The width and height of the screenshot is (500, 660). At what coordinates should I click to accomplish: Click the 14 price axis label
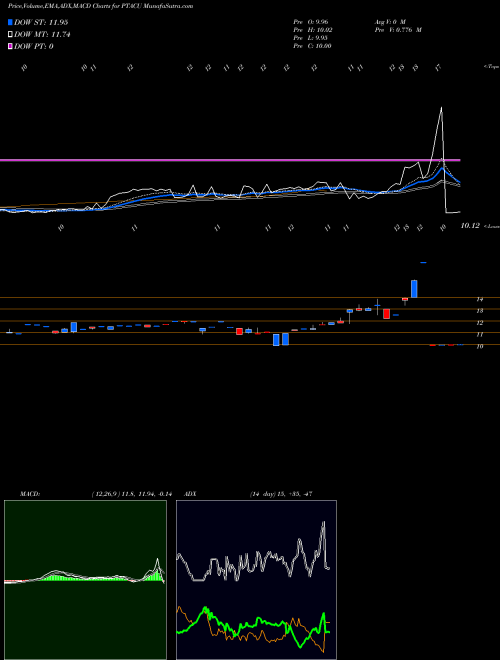click(x=479, y=299)
